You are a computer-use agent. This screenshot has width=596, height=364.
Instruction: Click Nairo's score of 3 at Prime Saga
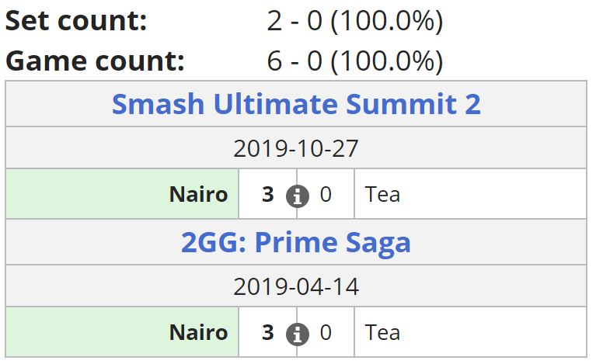coord(268,333)
